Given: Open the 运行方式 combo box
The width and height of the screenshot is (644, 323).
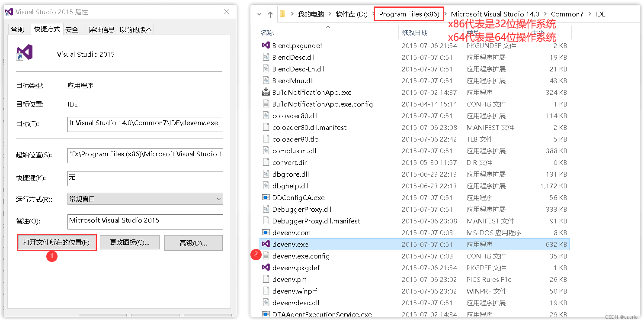Looking at the screenshot, I should (145, 199).
